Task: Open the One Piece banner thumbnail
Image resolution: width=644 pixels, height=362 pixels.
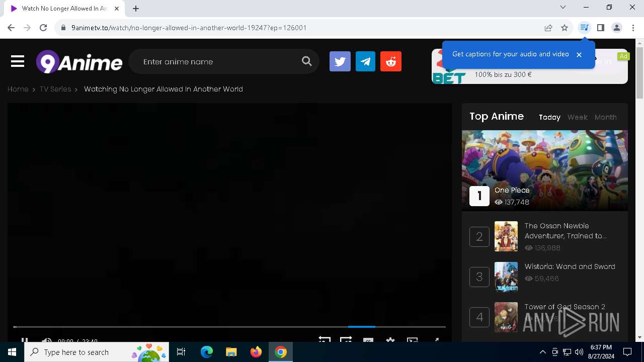Action: pyautogui.click(x=545, y=170)
